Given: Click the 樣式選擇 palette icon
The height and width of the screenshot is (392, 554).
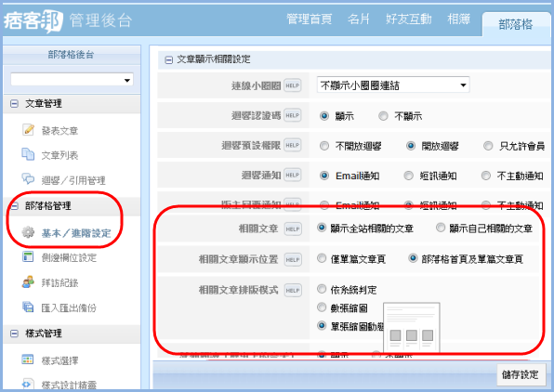Looking at the screenshot, I should pos(28,359).
